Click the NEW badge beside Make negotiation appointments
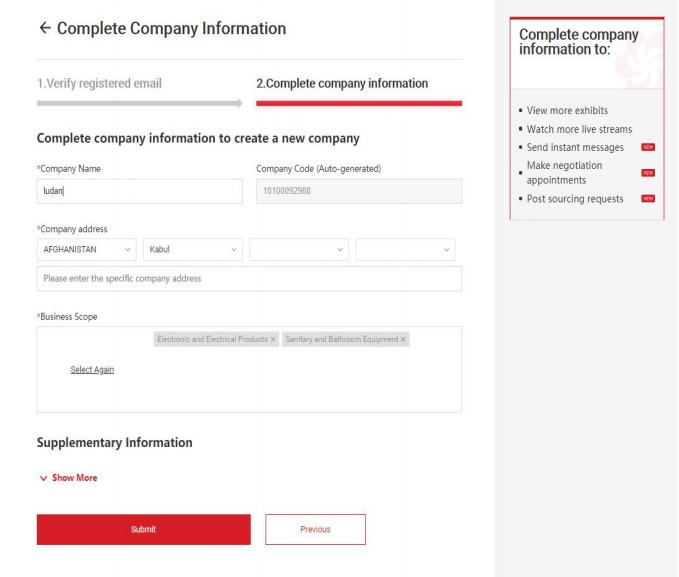 coord(648,173)
